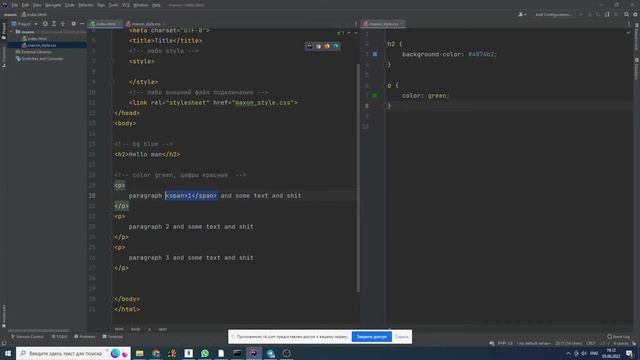Open the Window menu
The image size is (640, 360).
pyautogui.click(x=141, y=5)
